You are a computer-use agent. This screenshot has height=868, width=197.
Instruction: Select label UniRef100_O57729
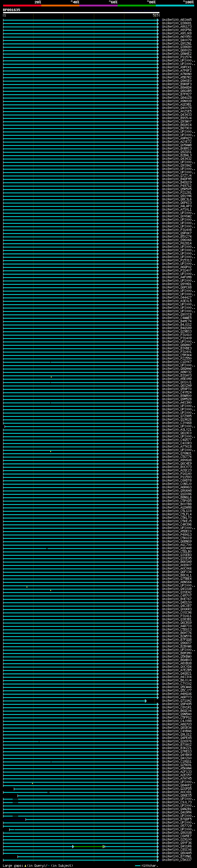tap(176, 826)
